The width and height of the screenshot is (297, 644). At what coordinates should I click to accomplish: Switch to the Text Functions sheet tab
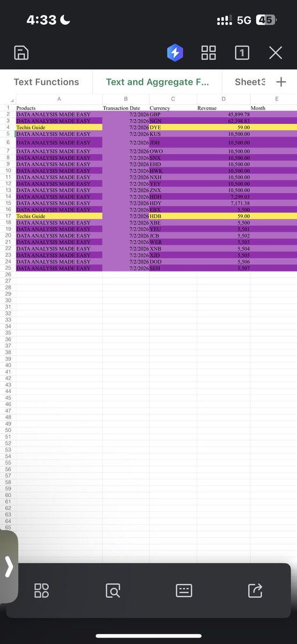pyautogui.click(x=46, y=82)
